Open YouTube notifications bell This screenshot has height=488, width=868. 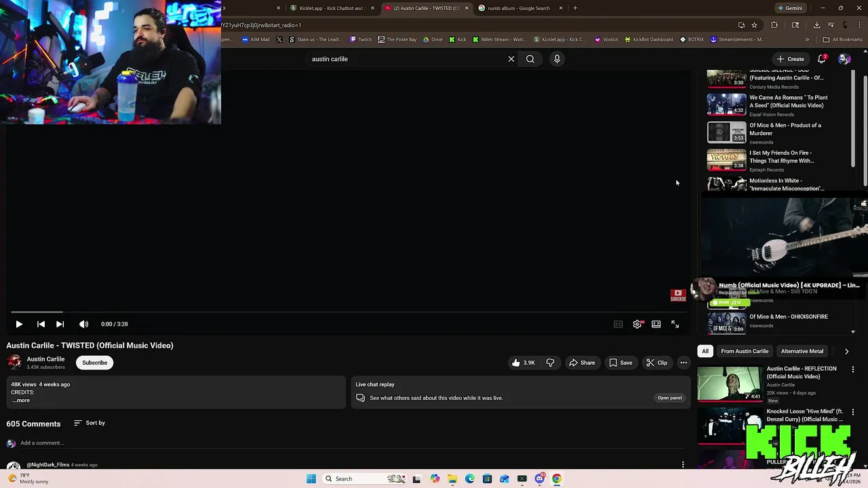(821, 59)
